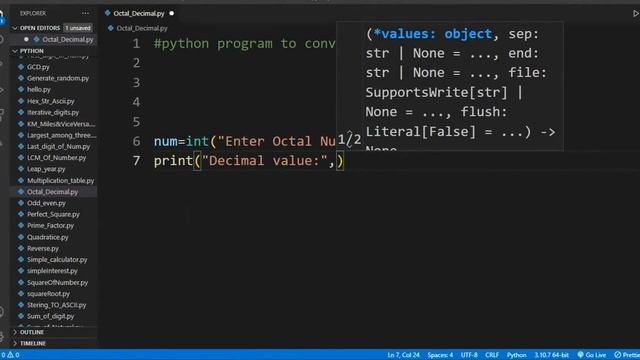
Task: Open GCD.py in the file tree
Action: coord(38,67)
